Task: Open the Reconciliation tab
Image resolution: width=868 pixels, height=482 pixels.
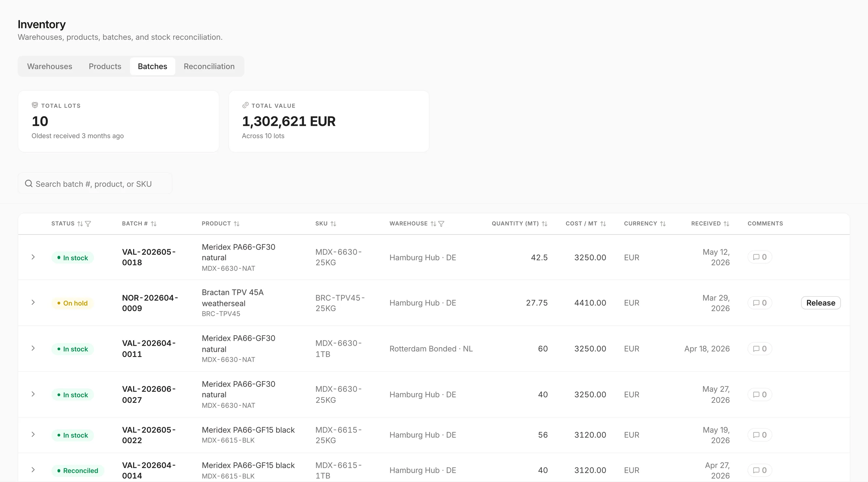Action: click(x=209, y=66)
